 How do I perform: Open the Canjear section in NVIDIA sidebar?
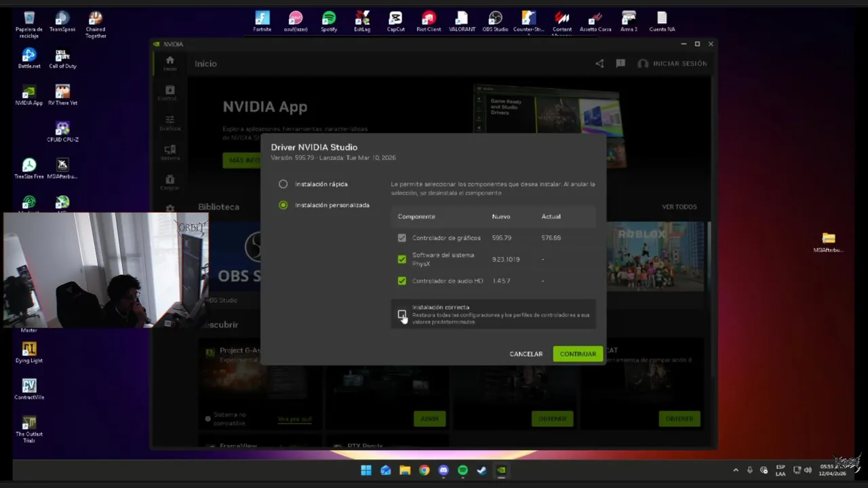click(x=170, y=182)
